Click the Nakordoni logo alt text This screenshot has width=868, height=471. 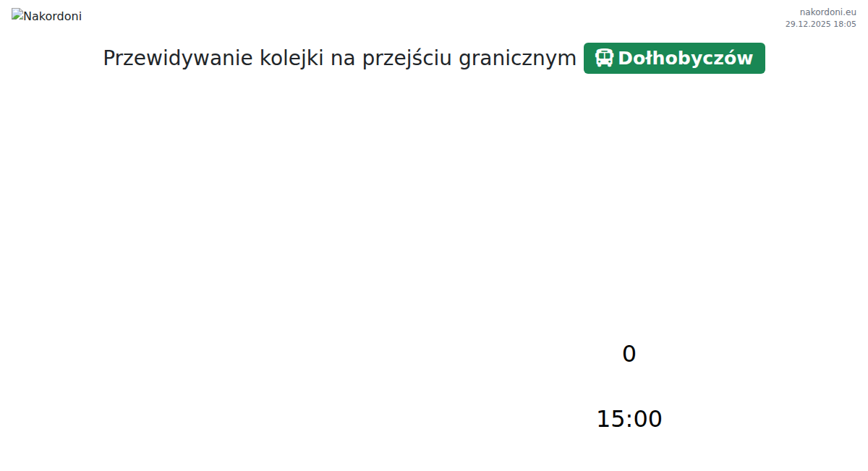coord(53,16)
